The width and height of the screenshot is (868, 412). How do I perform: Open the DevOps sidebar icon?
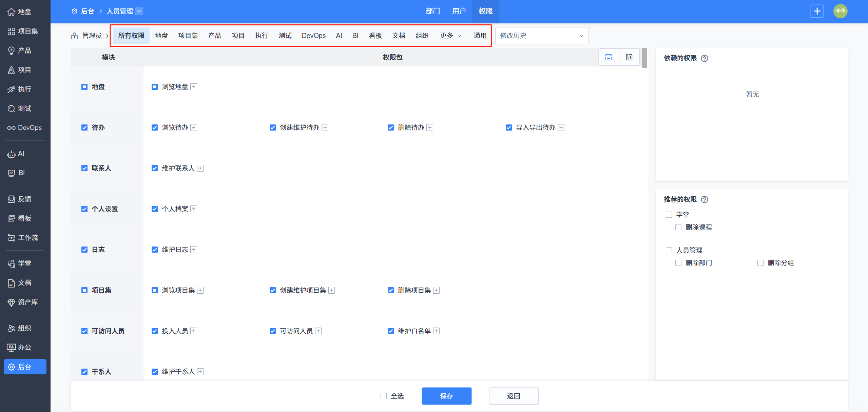11,128
